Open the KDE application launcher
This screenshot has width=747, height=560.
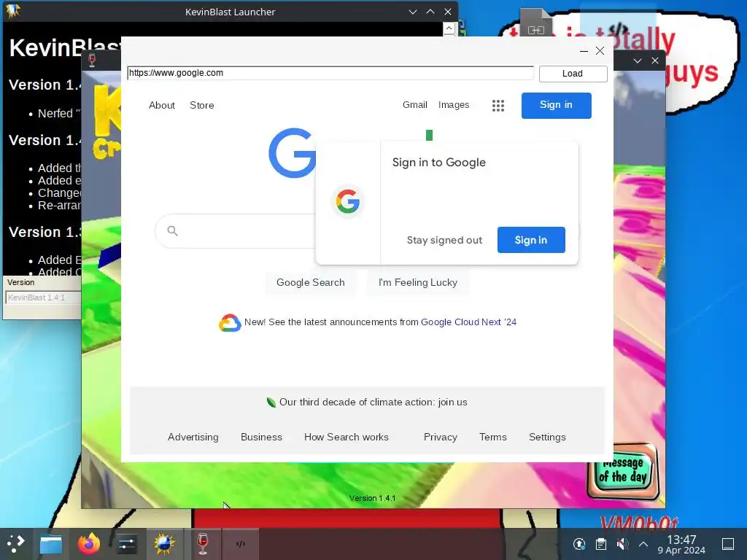tap(16, 543)
